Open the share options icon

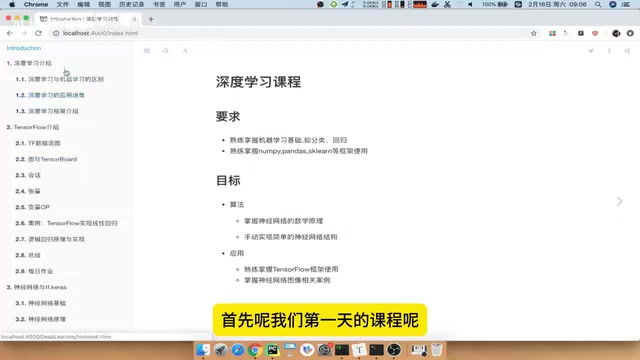(x=627, y=51)
